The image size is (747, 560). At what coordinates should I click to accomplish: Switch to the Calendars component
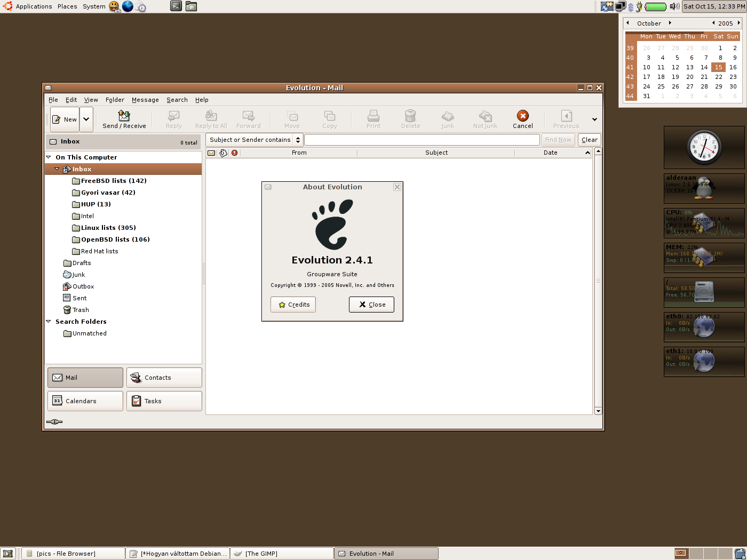tap(85, 401)
